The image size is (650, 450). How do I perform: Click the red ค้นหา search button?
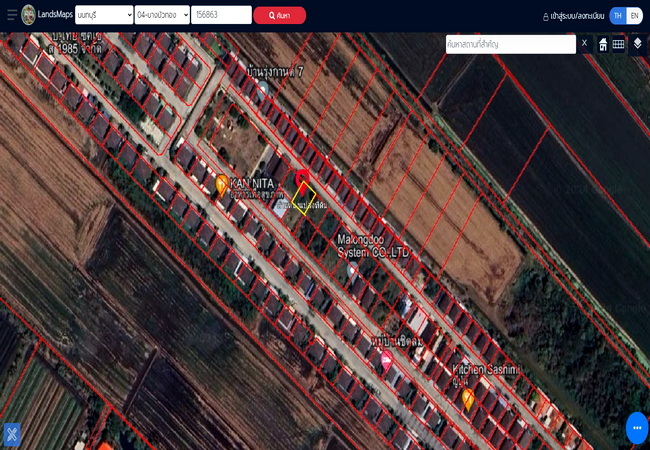280,15
